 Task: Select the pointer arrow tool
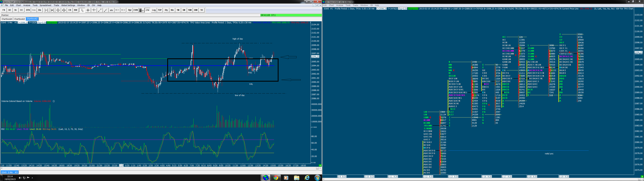coord(82,10)
